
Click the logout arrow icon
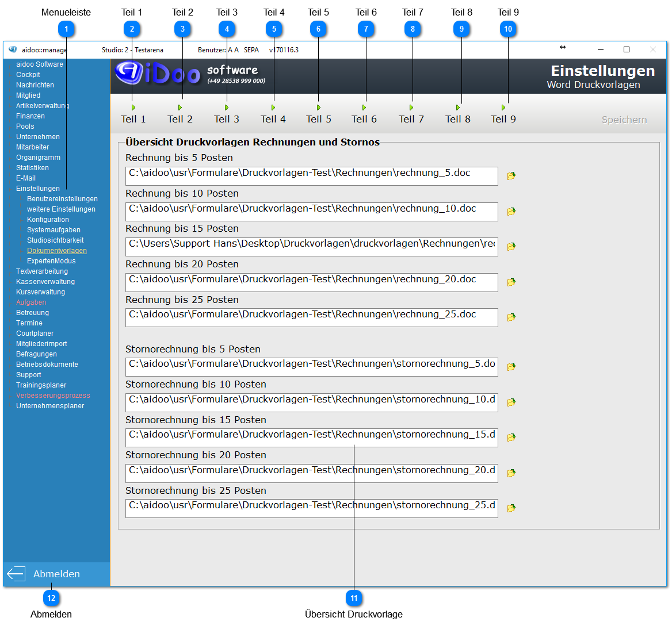click(16, 574)
